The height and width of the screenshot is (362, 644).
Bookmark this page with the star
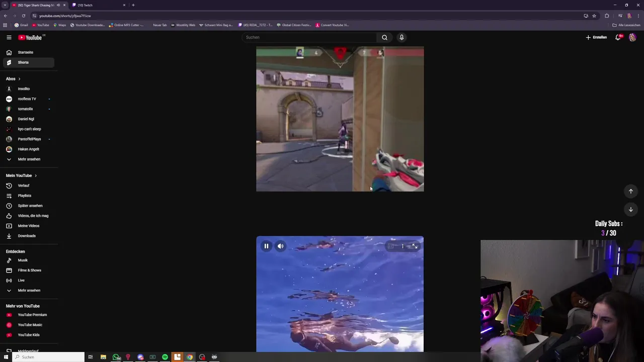594,16
